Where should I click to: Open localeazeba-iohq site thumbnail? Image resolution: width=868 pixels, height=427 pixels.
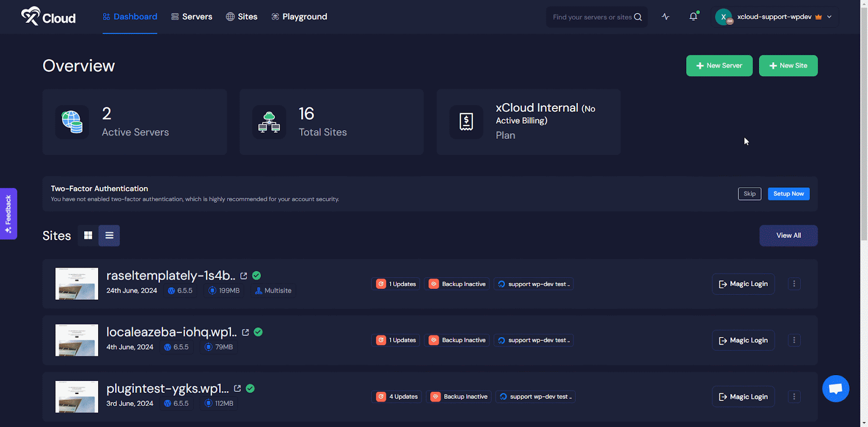point(76,340)
